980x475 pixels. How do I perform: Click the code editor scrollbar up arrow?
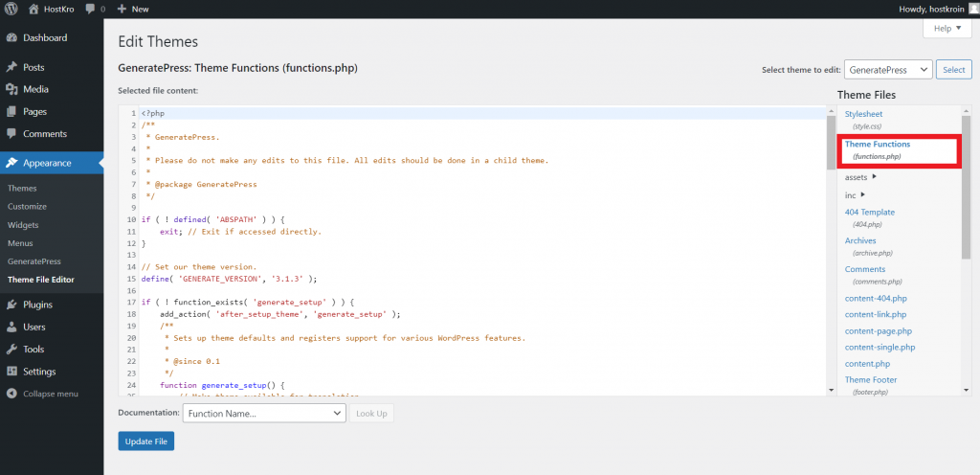(x=832, y=111)
